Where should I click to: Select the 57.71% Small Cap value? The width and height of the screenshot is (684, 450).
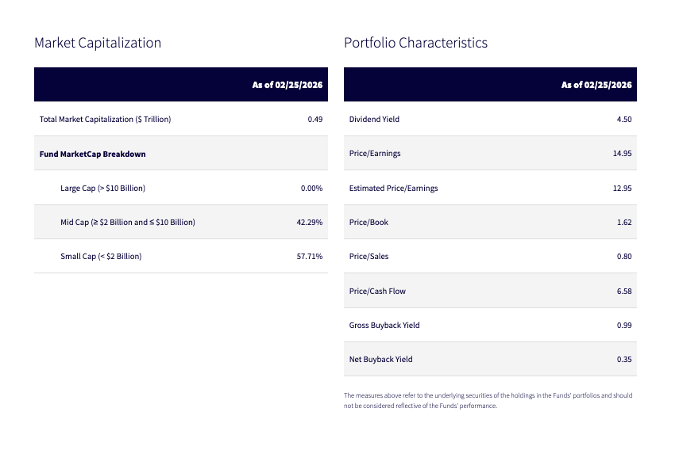[309, 256]
